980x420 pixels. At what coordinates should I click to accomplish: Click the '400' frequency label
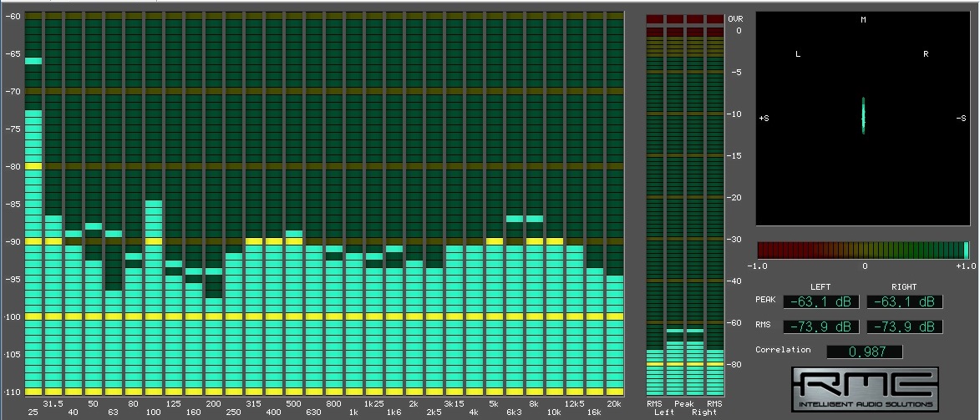273,412
